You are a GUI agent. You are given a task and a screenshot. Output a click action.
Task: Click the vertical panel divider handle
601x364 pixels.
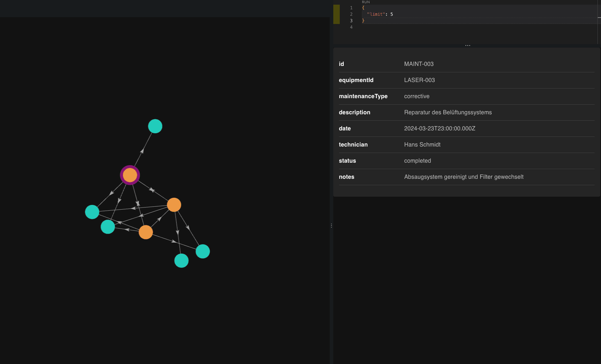point(331,226)
